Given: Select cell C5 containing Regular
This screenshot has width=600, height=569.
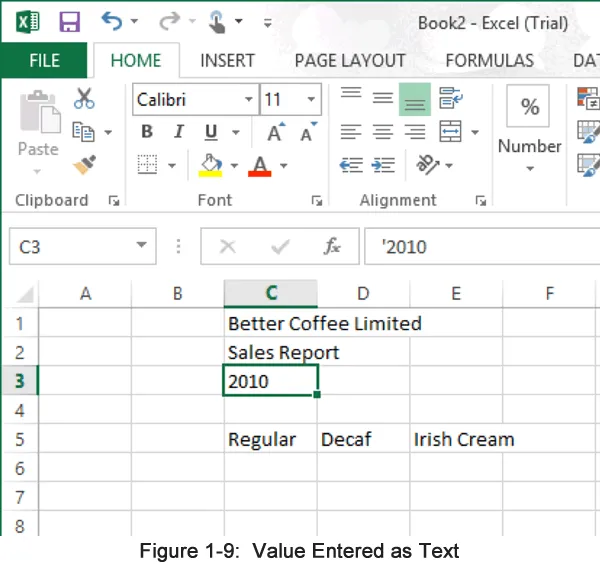Looking at the screenshot, I should coord(270,439).
